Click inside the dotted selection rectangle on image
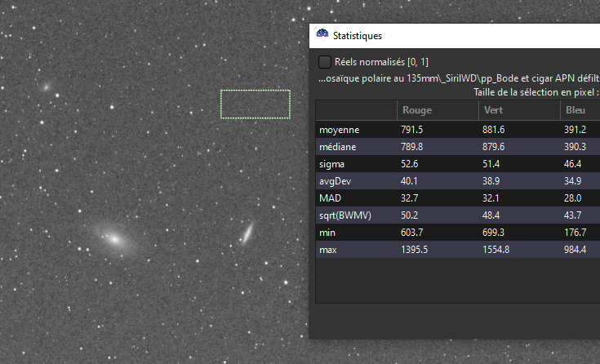The height and width of the screenshot is (364, 600). (256, 104)
